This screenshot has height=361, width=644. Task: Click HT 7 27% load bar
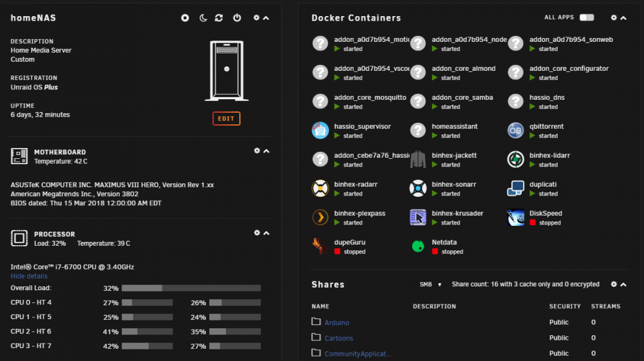pyautogui.click(x=235, y=346)
